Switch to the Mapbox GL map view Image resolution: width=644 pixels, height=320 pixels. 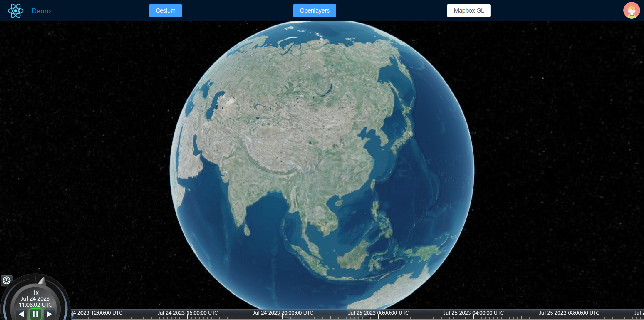469,11
